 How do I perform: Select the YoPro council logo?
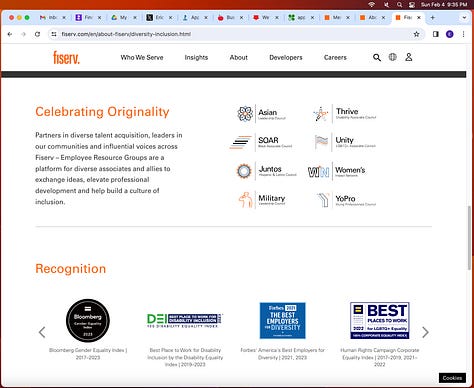click(x=346, y=199)
